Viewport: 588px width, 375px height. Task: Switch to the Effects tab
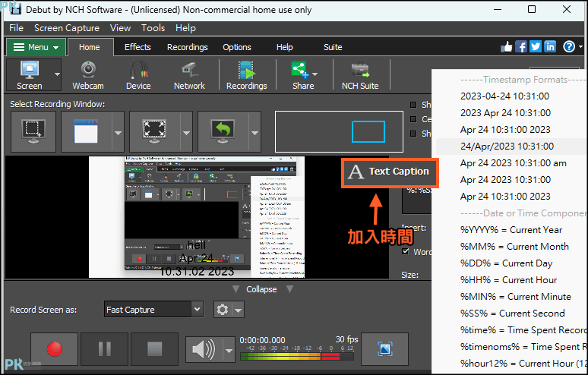click(x=138, y=47)
